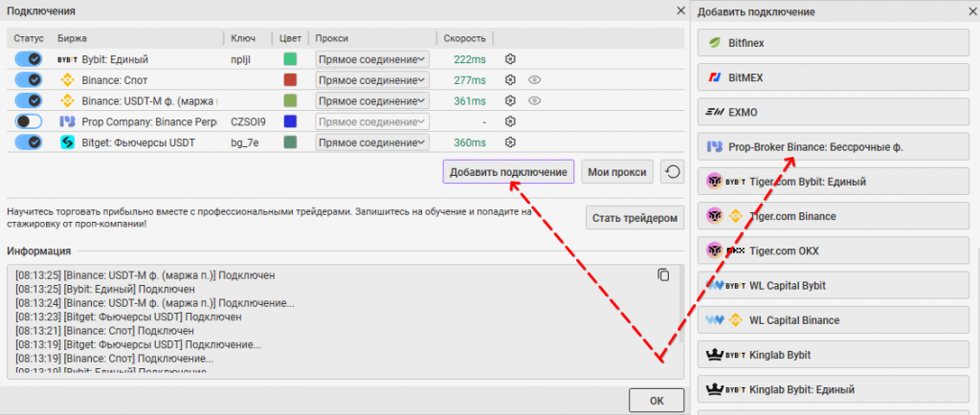Click the Binance logo in Binance: Спот row
This screenshot has width=980, height=415.
tap(67, 80)
